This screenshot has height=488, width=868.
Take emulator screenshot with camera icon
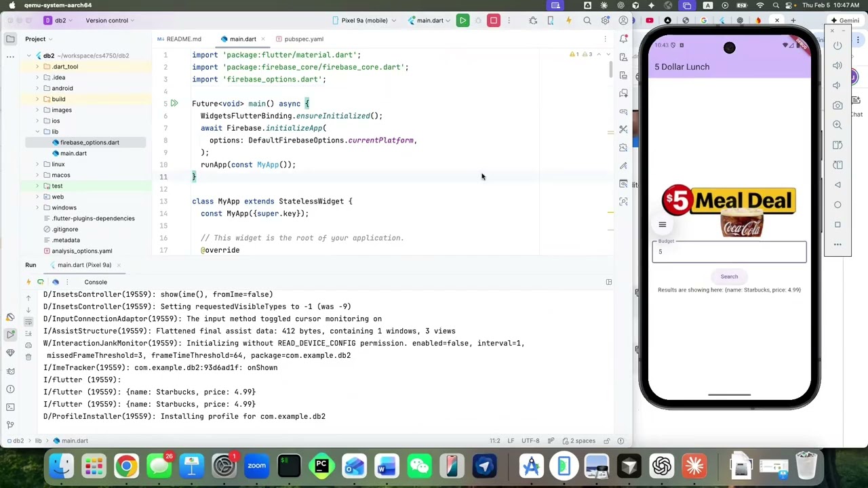tap(837, 105)
